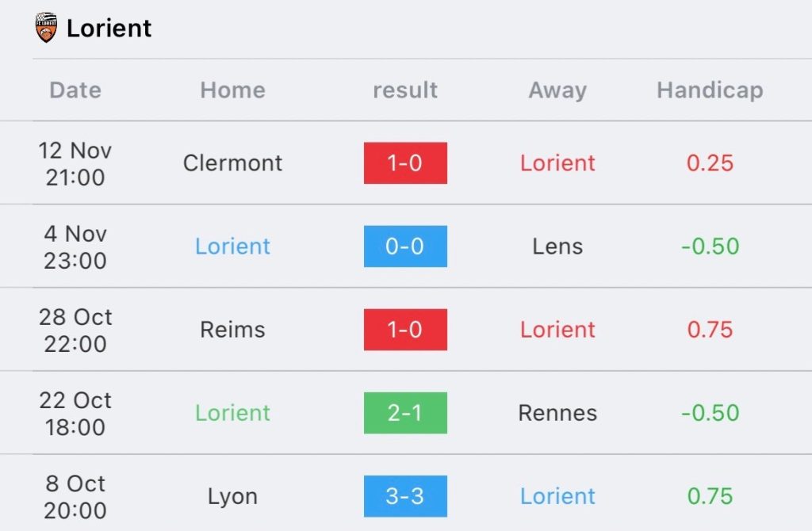Select the Handicap column header
812x531 pixels.
click(710, 90)
